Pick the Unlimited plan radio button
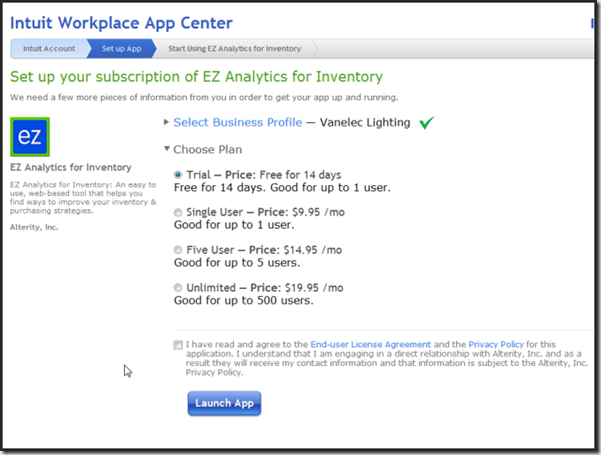 177,287
